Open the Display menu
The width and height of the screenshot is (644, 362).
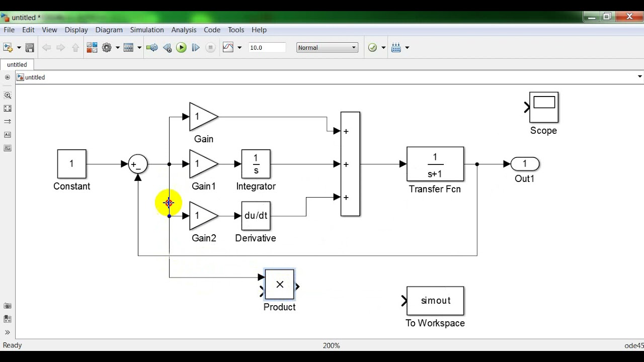point(76,30)
